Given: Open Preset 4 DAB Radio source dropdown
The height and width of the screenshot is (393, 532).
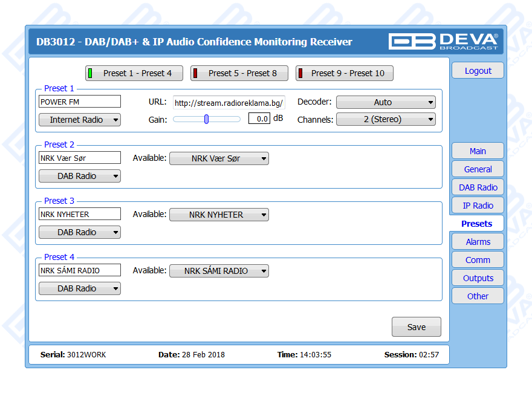Looking at the screenshot, I should (x=80, y=288).
